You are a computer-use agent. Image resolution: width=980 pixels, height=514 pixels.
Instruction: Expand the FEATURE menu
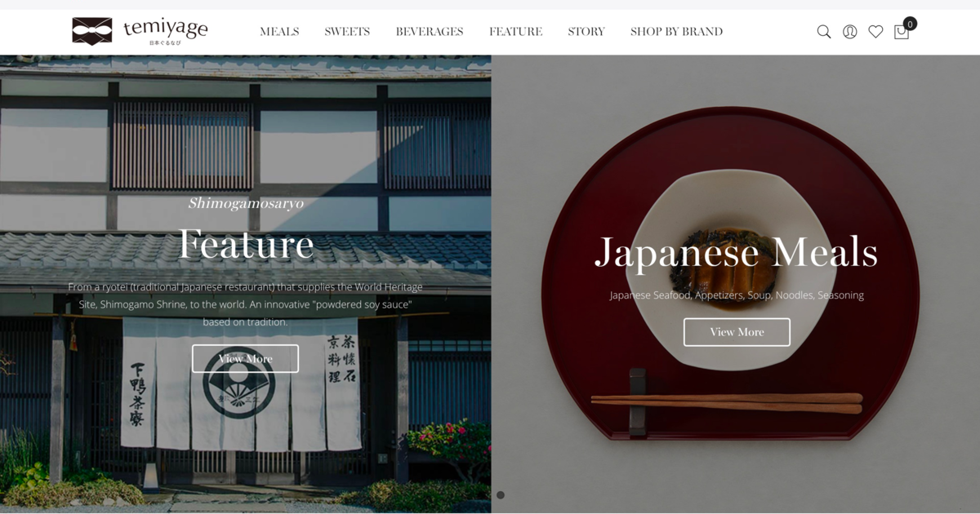click(516, 32)
